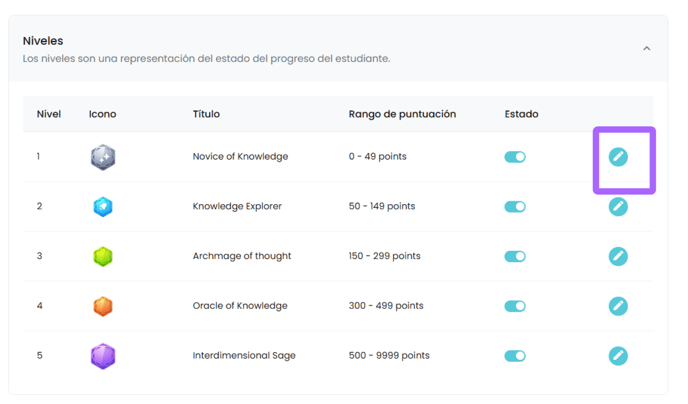Edit level 1 Novice of Knowledge

coord(618,157)
